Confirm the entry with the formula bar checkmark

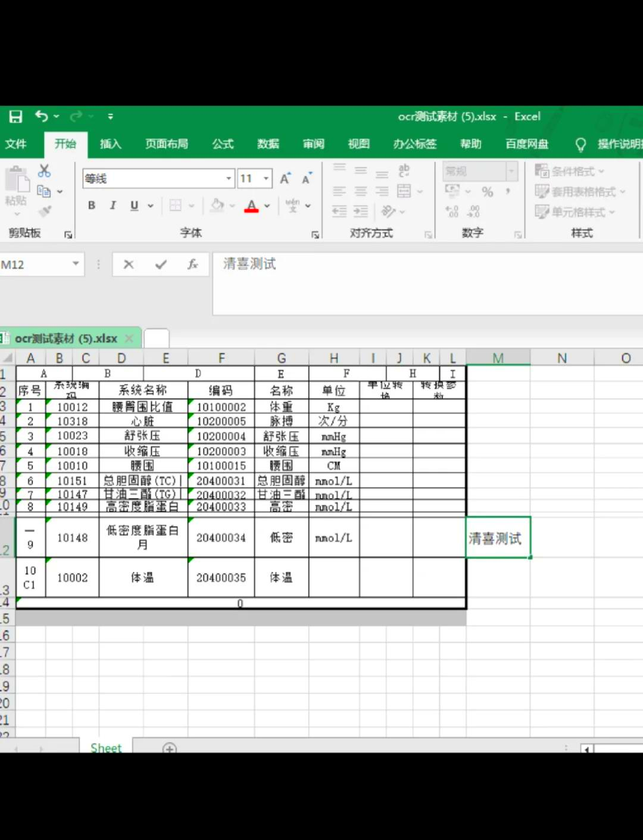(161, 265)
